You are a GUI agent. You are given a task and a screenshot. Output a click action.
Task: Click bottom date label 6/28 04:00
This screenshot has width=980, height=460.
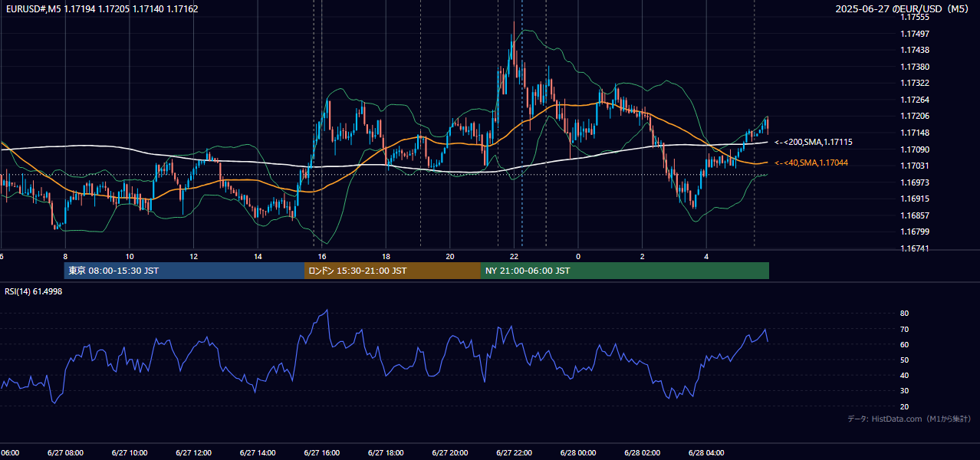click(x=707, y=452)
